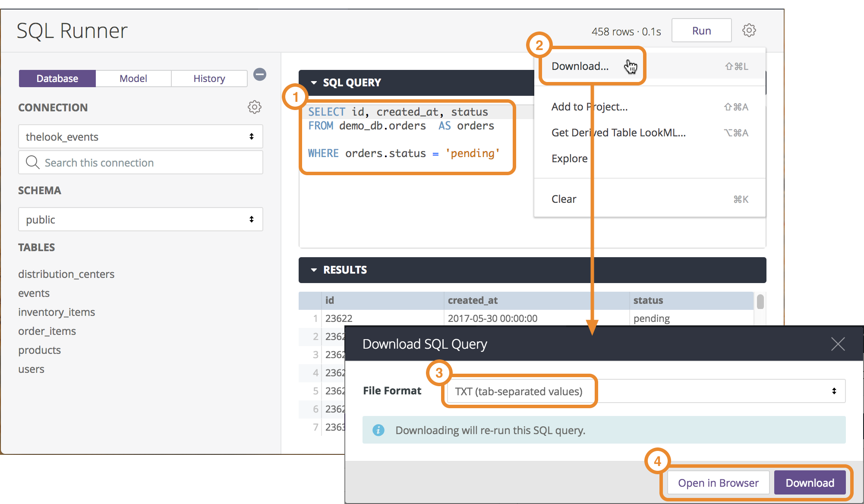Switch to the History tab
Image resolution: width=864 pixels, height=504 pixels.
click(209, 79)
